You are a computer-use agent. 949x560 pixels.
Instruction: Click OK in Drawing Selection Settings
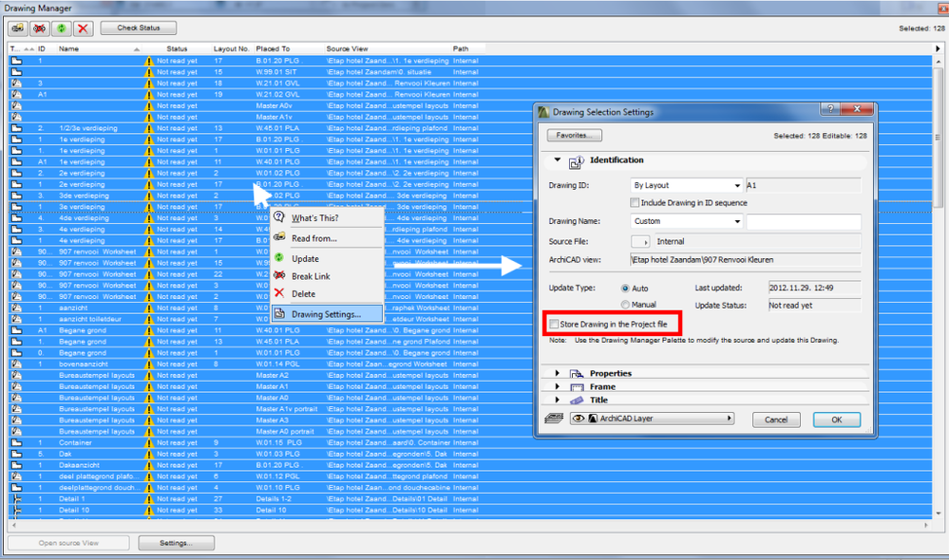pyautogui.click(x=836, y=420)
